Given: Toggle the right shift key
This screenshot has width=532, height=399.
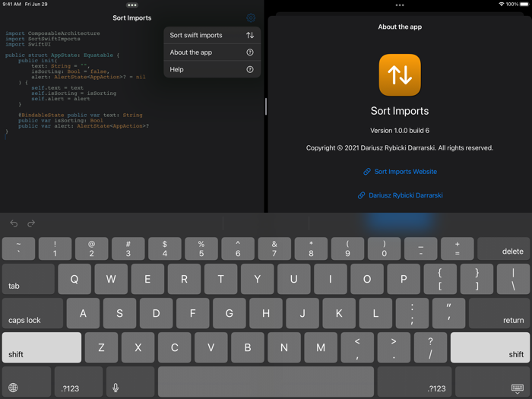Looking at the screenshot, I should [490, 347].
